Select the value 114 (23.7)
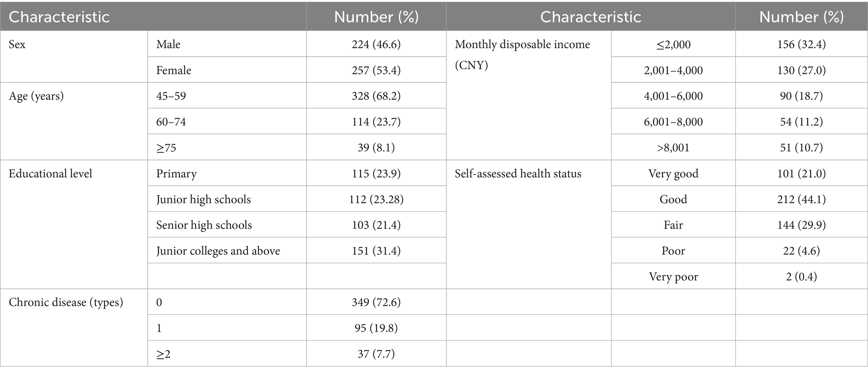The width and height of the screenshot is (868, 374). click(x=376, y=122)
